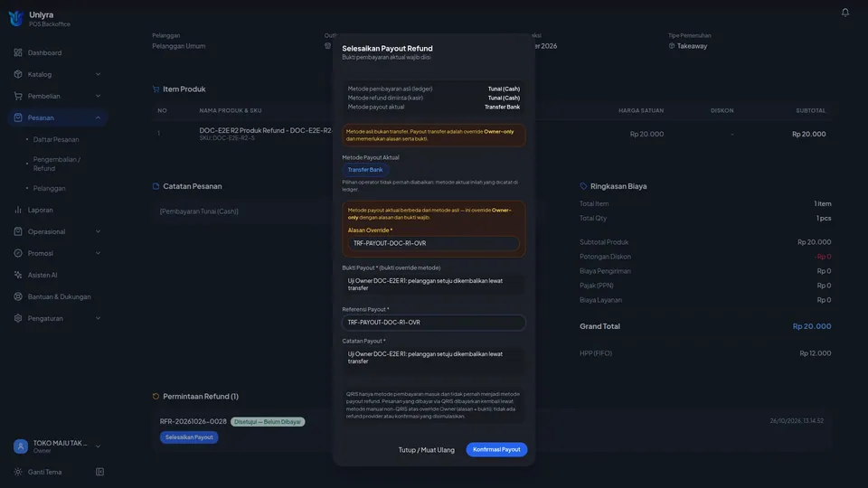The width and height of the screenshot is (868, 488).
Task: Click the Item Produk cart icon
Action: pos(156,89)
